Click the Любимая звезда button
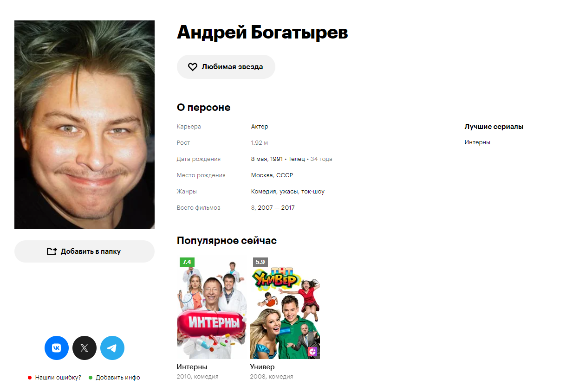 tap(226, 67)
